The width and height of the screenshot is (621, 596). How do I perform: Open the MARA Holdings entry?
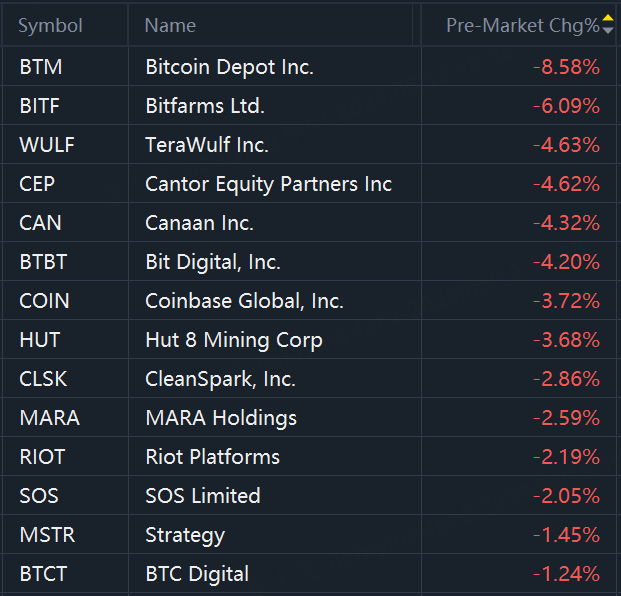(221, 418)
